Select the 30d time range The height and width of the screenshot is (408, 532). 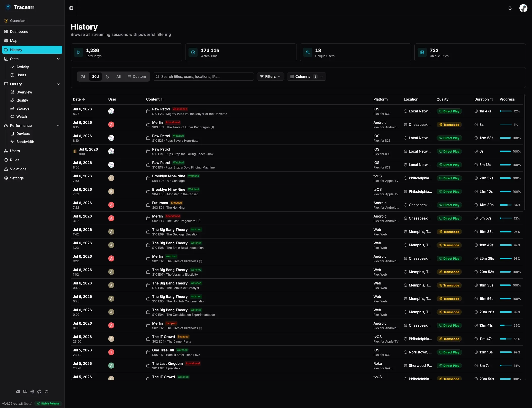95,77
